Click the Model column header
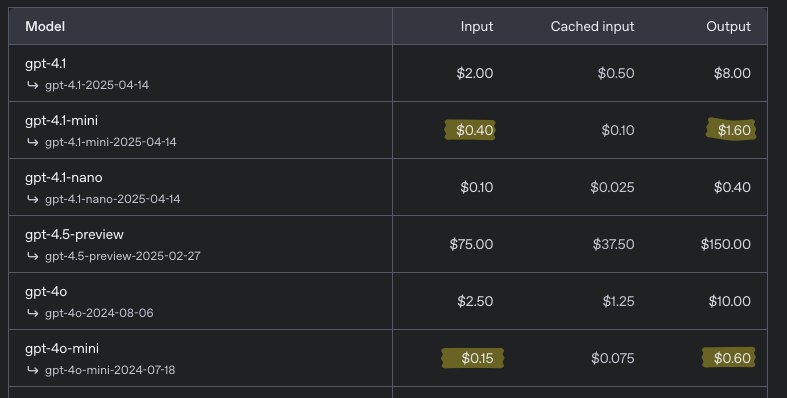Screen dimensions: 787x398 tap(45, 27)
